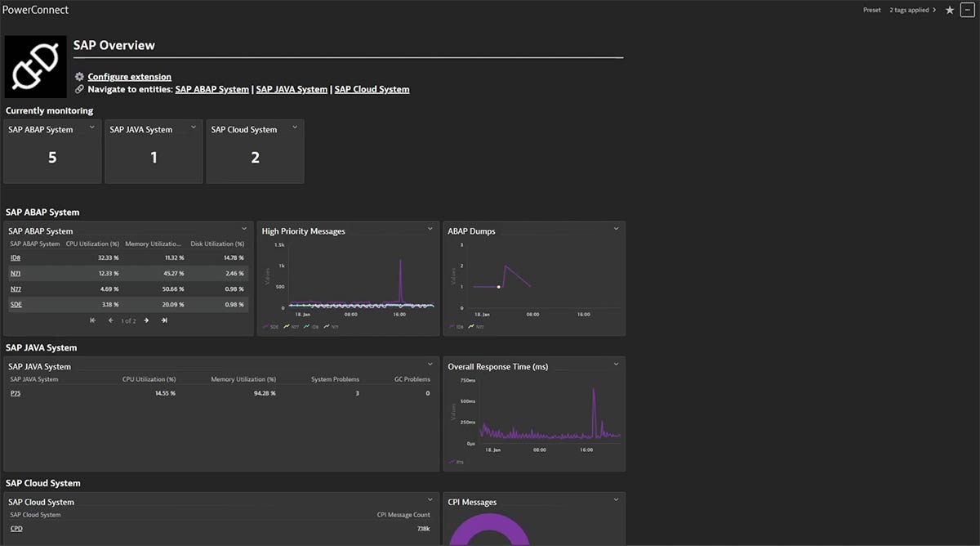Open the ID8 system details link
This screenshot has width=980, height=546.
15,257
